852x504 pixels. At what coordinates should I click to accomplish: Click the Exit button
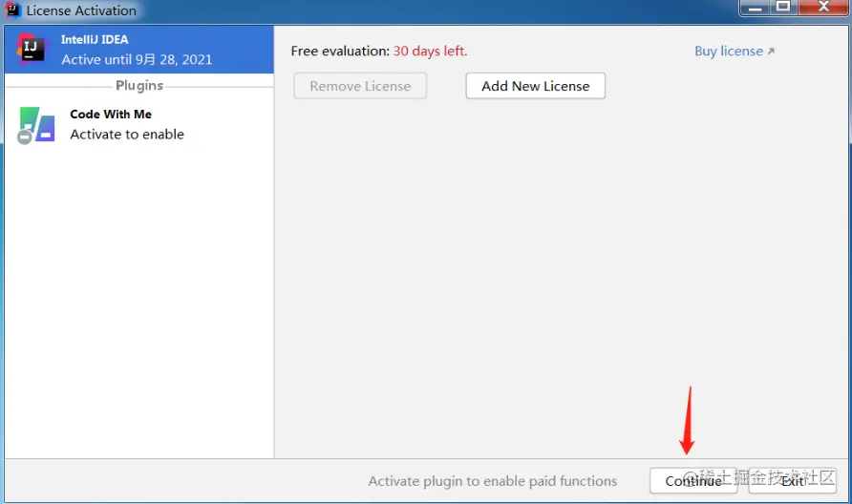coord(792,481)
